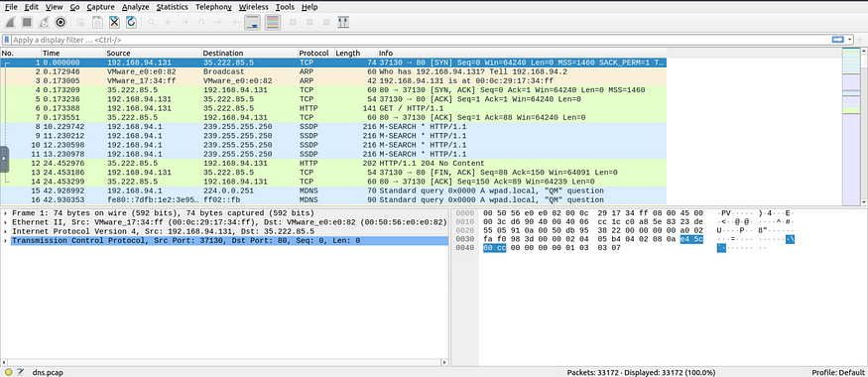Click the display filter input field

coord(421,40)
